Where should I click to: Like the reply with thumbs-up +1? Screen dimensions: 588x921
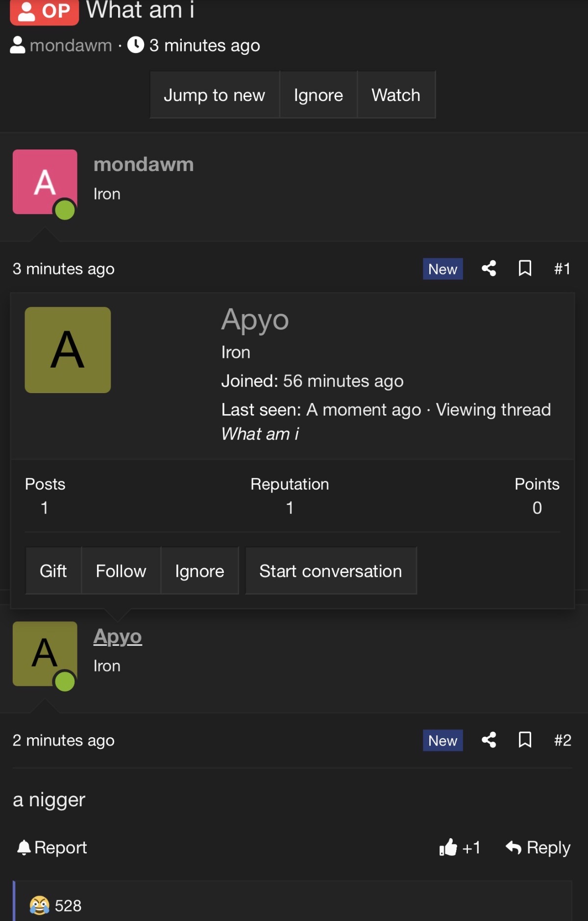pos(460,847)
